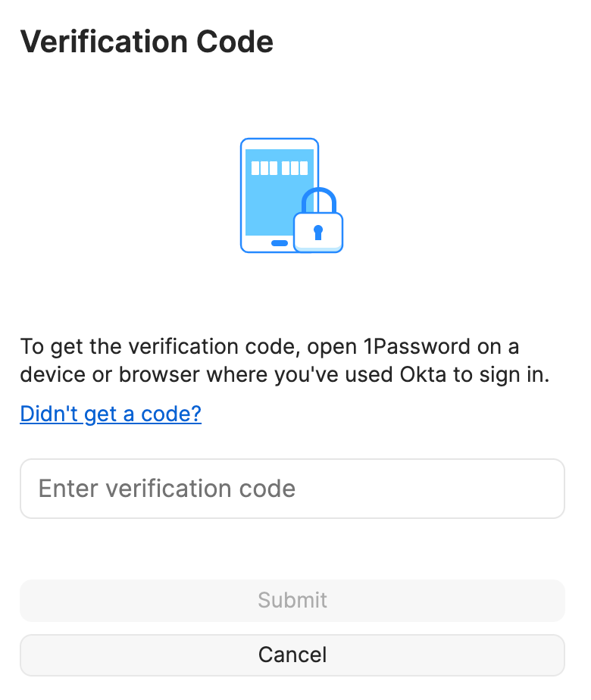Click the disabled gray Submit label
This screenshot has height=700, width=591.
292,600
